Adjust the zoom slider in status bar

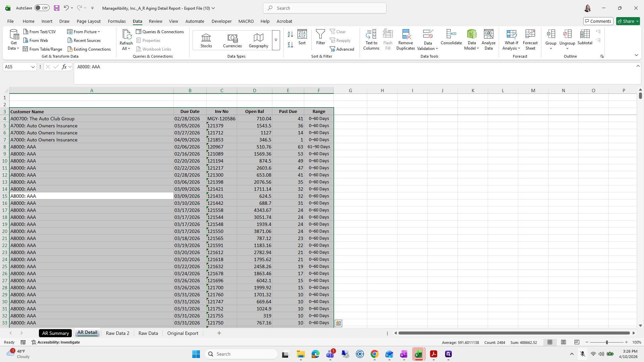pyautogui.click(x=606, y=342)
